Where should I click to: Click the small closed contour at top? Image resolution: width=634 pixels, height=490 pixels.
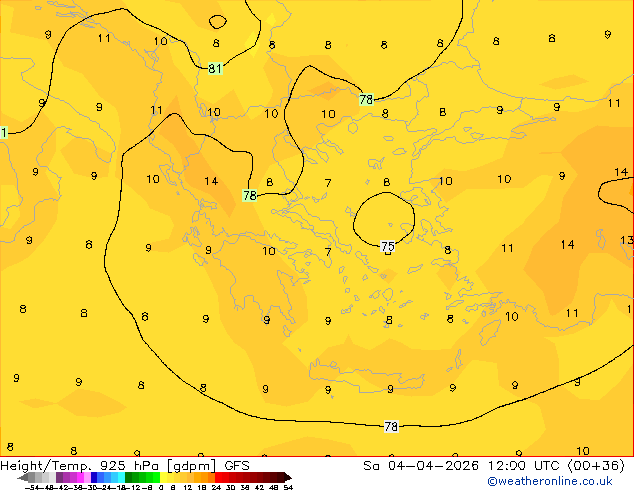tap(218, 22)
